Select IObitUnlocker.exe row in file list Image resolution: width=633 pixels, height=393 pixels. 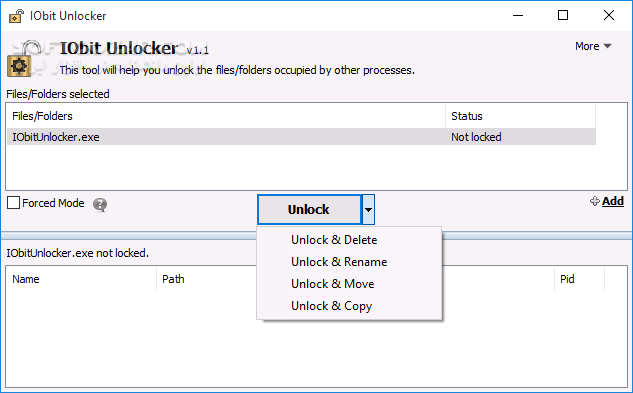[x=301, y=137]
